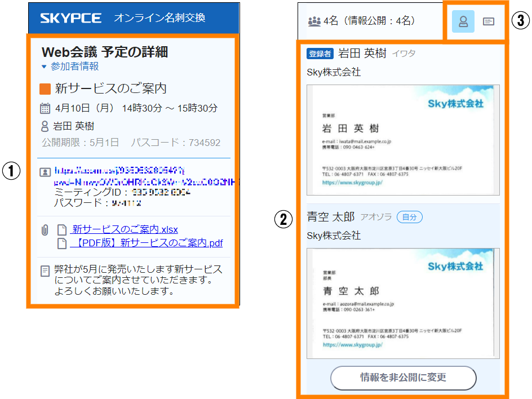This screenshot has height=399, width=532.
Task: Click the calendar icon next to 4月10日
Action: 46,108
